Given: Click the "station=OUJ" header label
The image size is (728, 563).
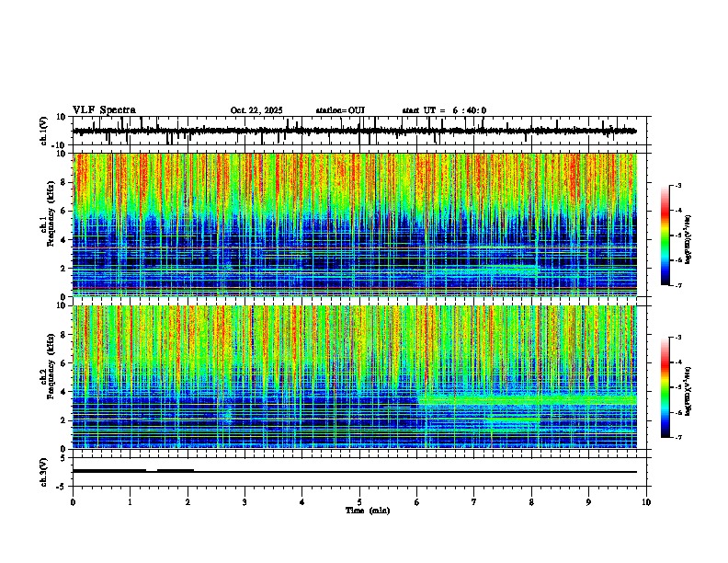Looking at the screenshot, I should coord(340,110).
